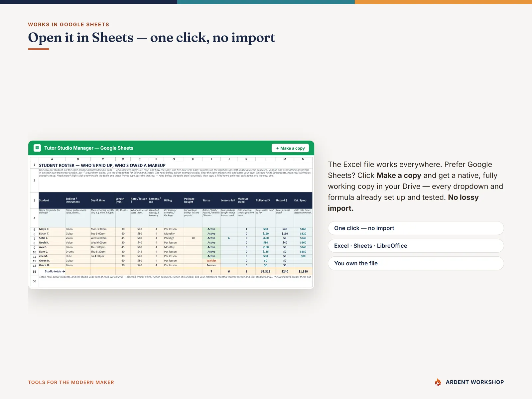Click the 'Status' header cell
This screenshot has width=532, height=399.
[211, 200]
